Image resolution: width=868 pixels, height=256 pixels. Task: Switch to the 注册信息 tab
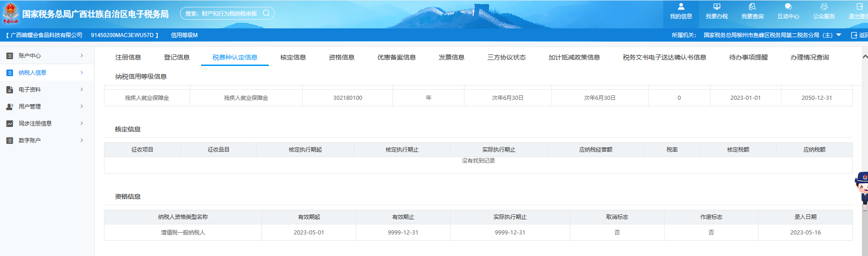(128, 58)
